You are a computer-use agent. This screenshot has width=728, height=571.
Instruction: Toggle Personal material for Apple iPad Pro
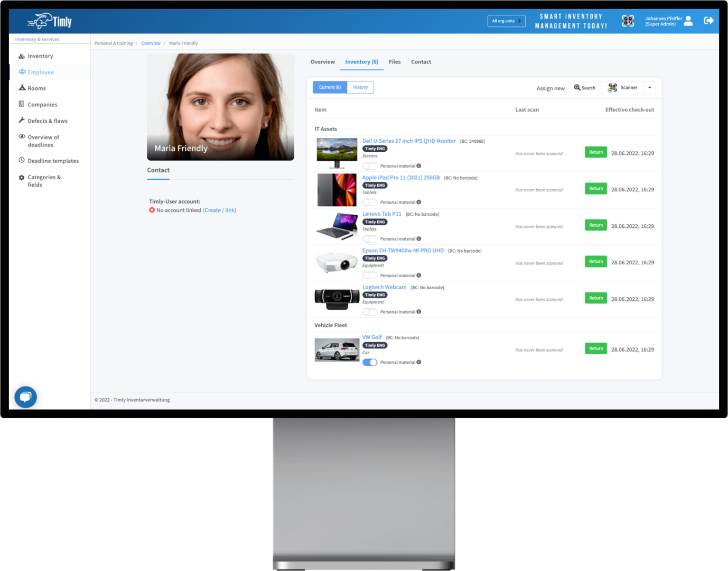tap(370, 202)
